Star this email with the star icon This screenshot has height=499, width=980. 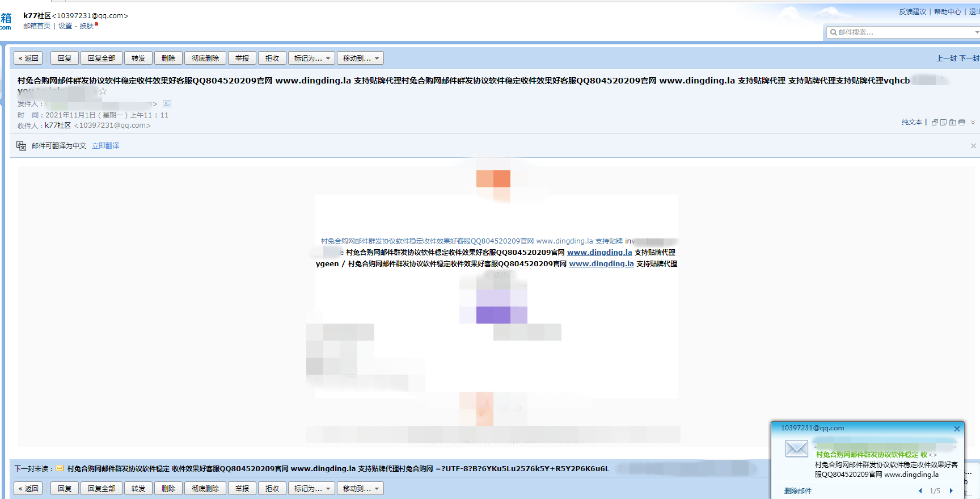[103, 91]
